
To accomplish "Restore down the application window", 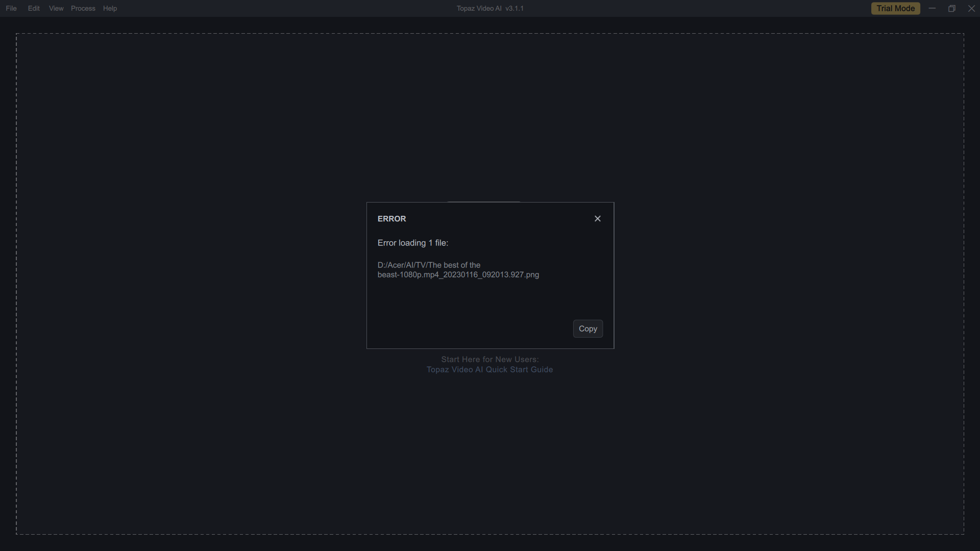I will click(x=951, y=9).
